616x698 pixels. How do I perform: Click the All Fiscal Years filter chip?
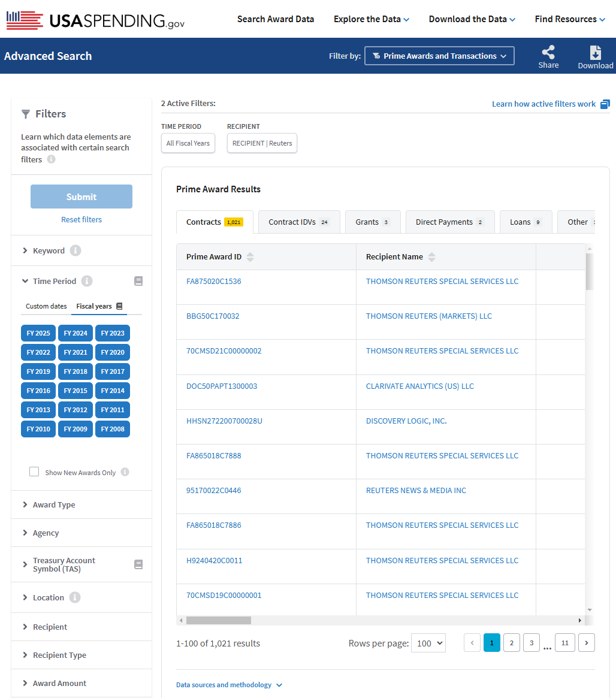coord(188,143)
